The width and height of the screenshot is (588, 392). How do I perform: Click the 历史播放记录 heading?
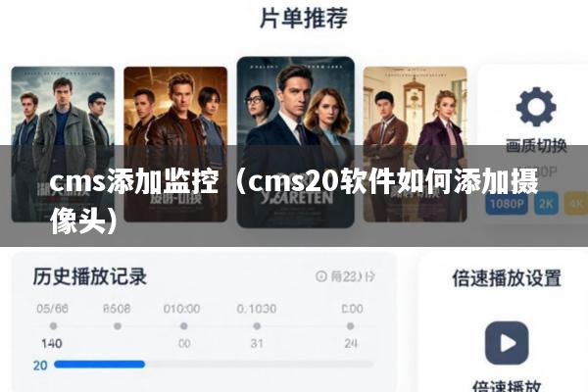pyautogui.click(x=89, y=276)
